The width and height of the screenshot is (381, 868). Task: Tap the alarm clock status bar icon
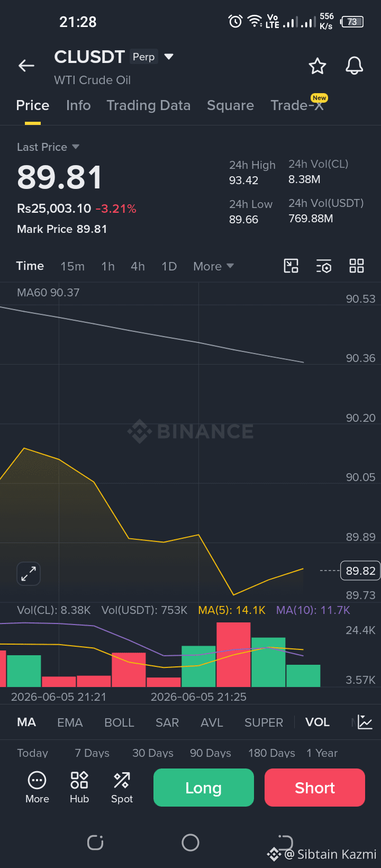coord(235,21)
